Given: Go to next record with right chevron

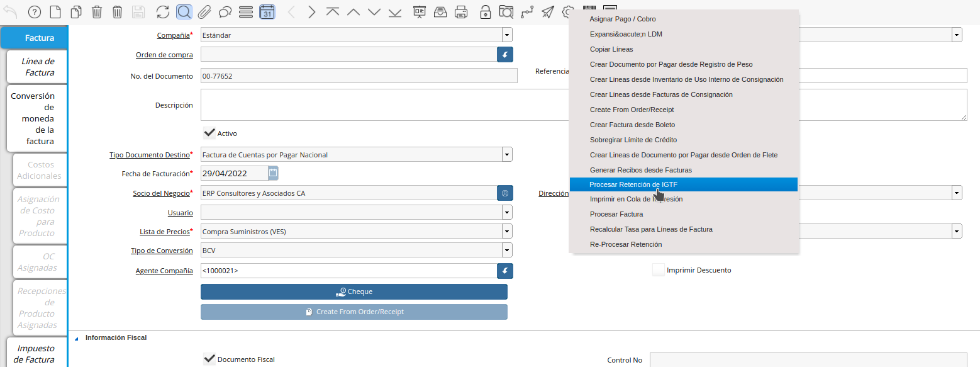Looking at the screenshot, I should point(312,11).
